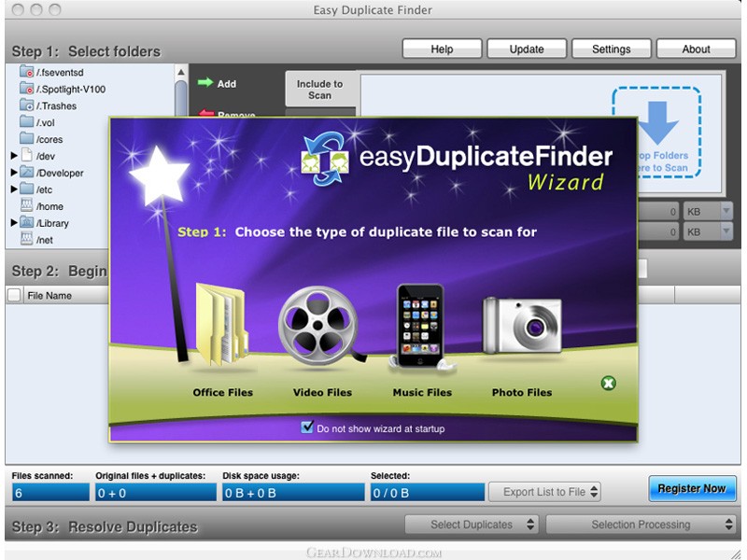Expand the /dev tree item
The image size is (747, 560).
click(x=14, y=155)
